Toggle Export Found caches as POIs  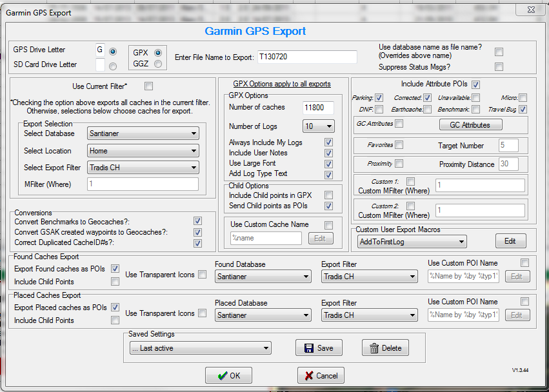(115, 268)
